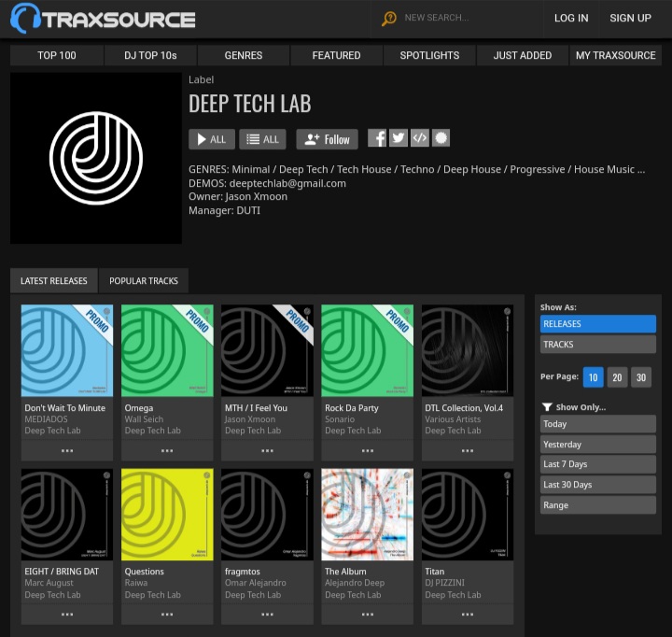This screenshot has width=672, height=637.
Task: Open the Featured menu
Action: click(x=336, y=55)
